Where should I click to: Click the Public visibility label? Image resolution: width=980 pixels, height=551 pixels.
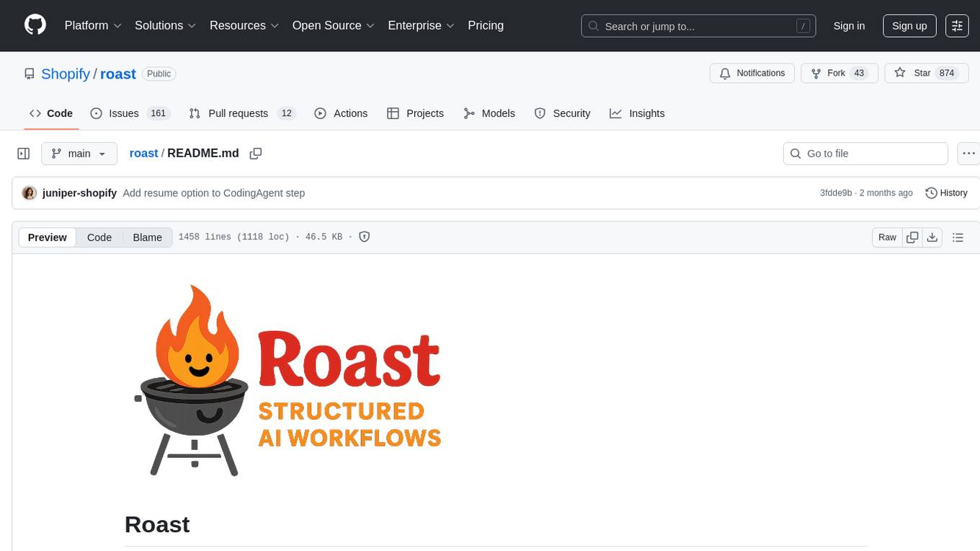[159, 74]
